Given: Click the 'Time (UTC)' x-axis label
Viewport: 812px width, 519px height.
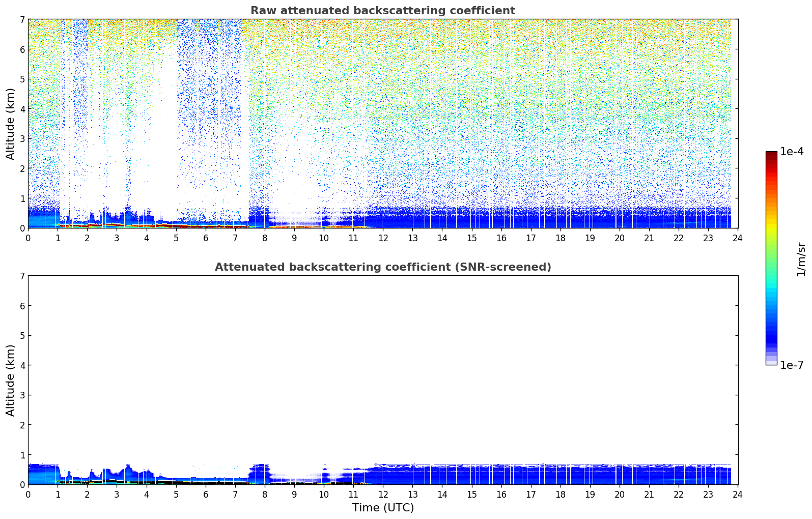Looking at the screenshot, I should (x=383, y=508).
